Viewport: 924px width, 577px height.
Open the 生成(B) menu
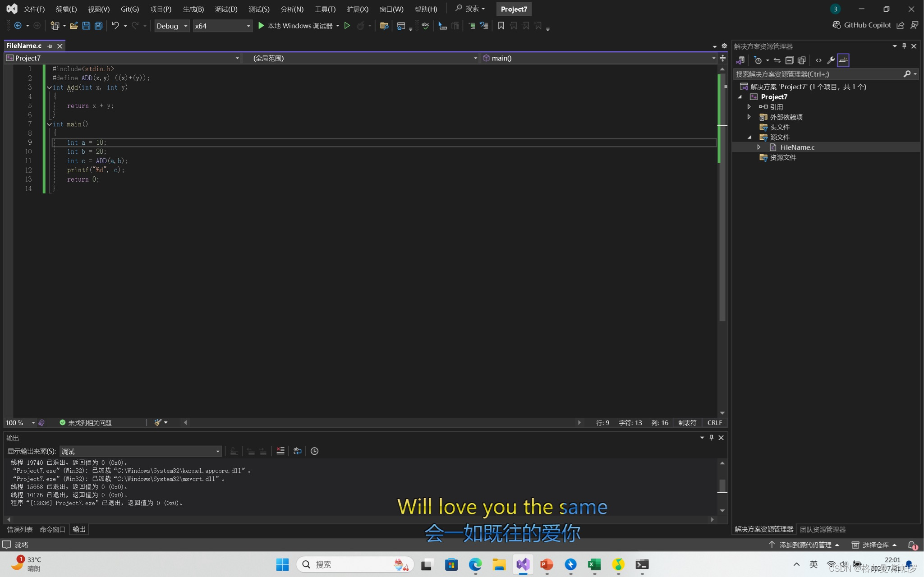193,9
